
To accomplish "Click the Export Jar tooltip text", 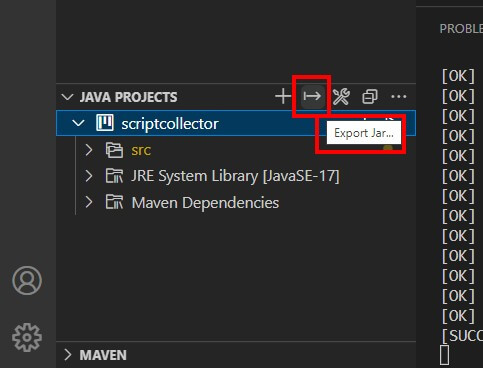I will (x=364, y=133).
